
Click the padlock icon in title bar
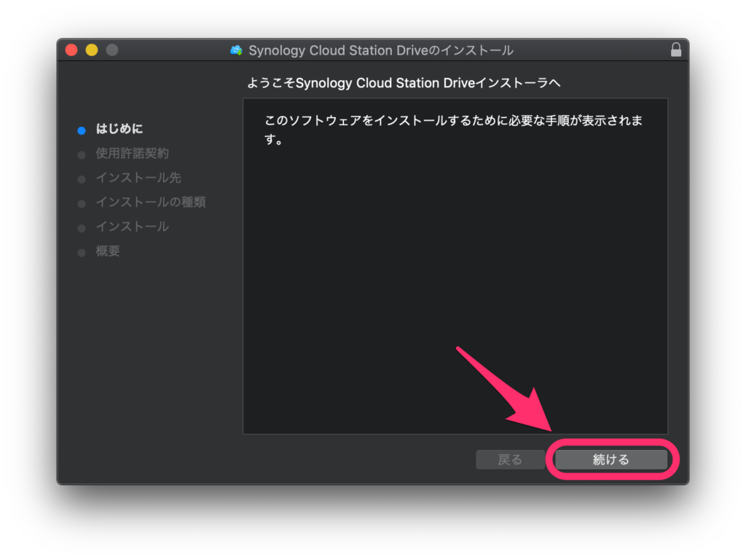click(676, 50)
